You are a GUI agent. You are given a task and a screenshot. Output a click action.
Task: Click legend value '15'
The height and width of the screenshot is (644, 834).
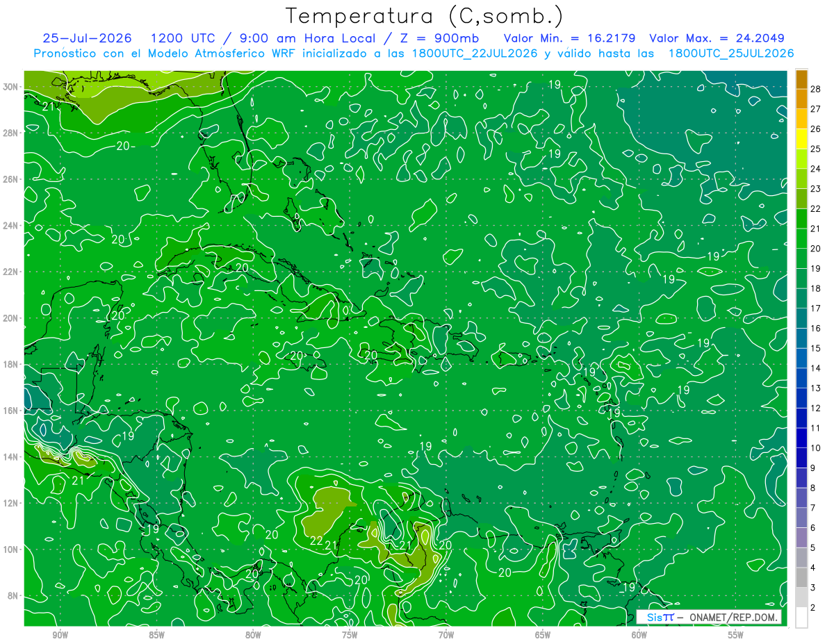click(815, 348)
